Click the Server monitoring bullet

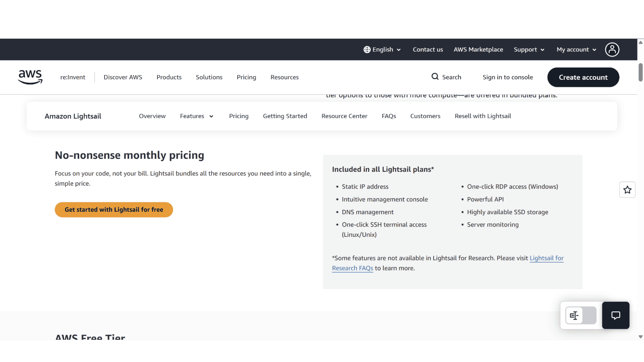[x=493, y=225]
